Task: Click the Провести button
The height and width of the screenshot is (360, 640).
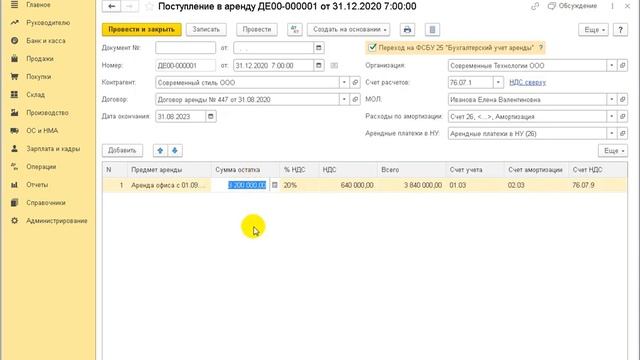Action: 257,29
